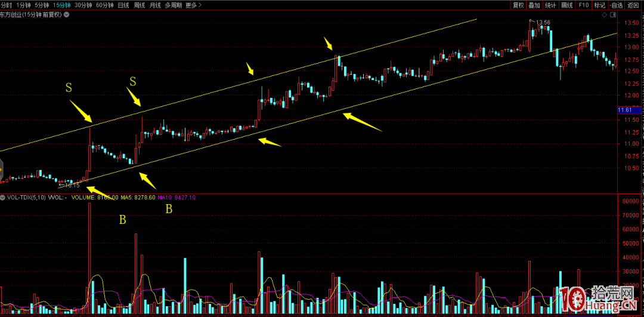Select the 5分钟 period tab

[42, 5]
